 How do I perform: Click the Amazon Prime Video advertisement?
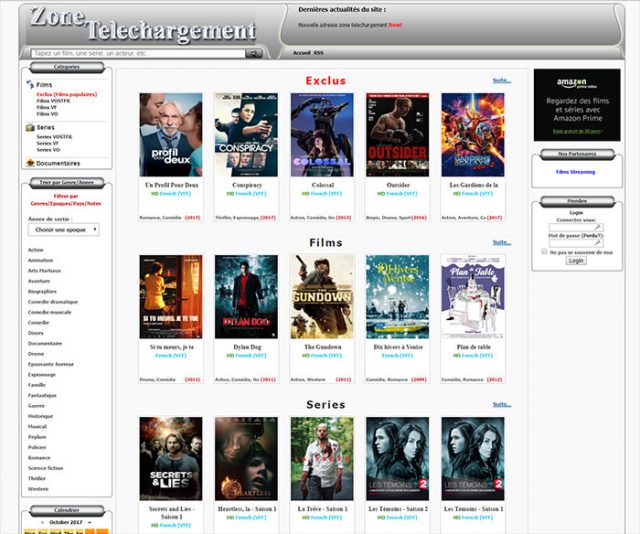pyautogui.click(x=577, y=105)
